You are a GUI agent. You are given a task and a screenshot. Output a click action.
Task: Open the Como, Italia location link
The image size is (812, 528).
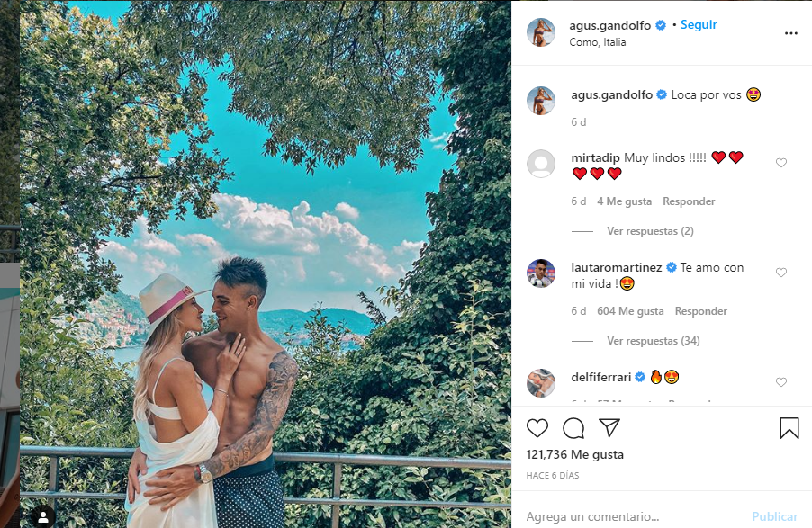tap(597, 42)
